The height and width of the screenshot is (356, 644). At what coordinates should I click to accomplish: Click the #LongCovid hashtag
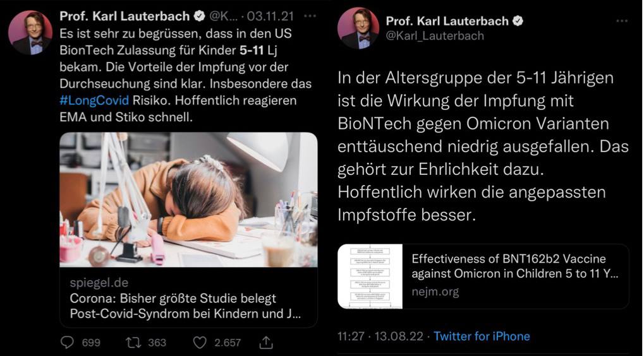pos(94,101)
